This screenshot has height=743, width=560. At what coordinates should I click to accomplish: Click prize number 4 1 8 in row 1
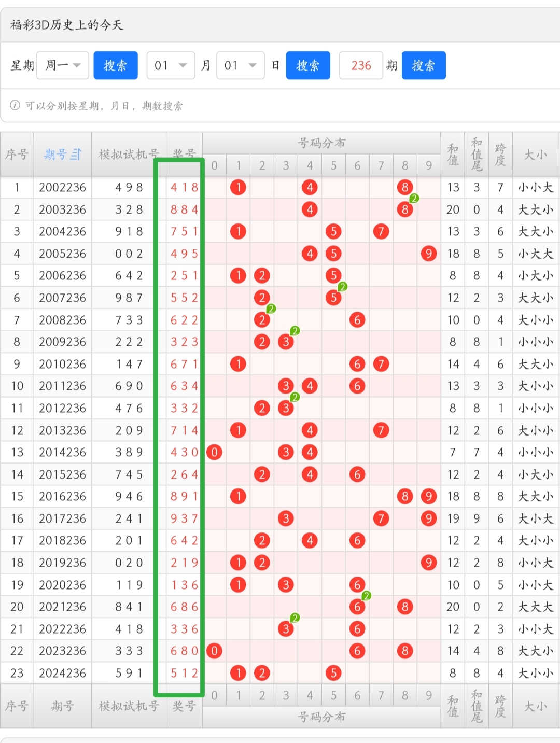(x=184, y=187)
